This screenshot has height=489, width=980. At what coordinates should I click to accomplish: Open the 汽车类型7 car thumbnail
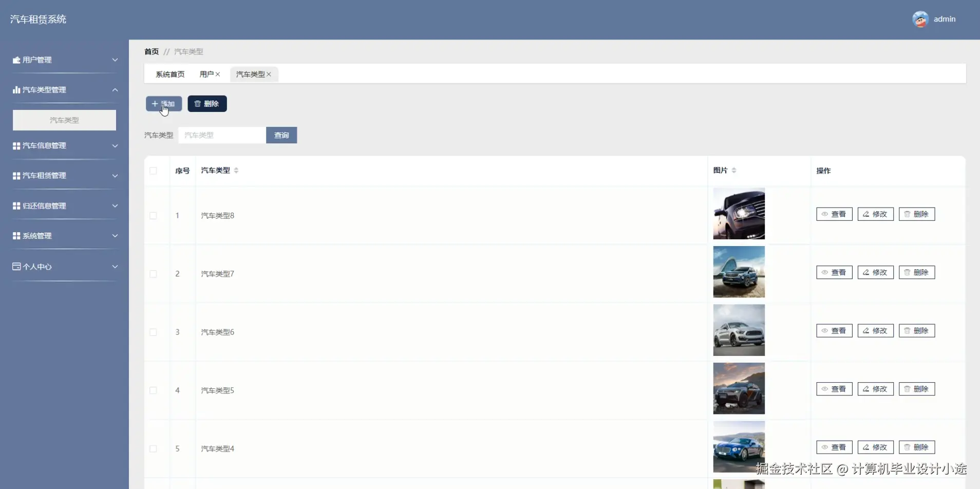tap(739, 272)
